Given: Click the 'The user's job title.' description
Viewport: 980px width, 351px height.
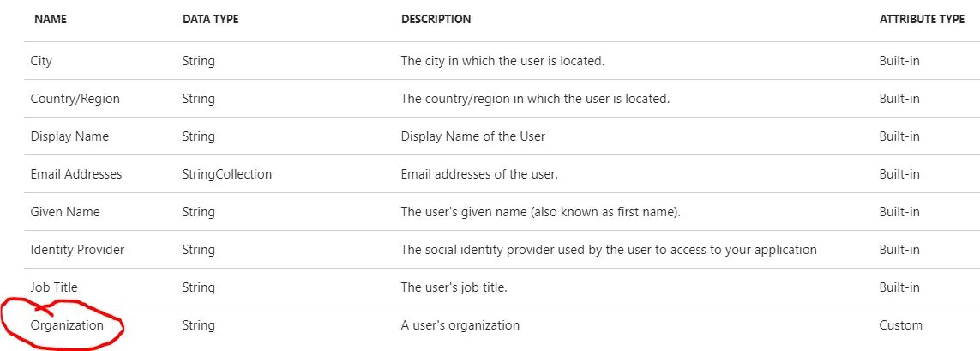Looking at the screenshot, I should (454, 287).
